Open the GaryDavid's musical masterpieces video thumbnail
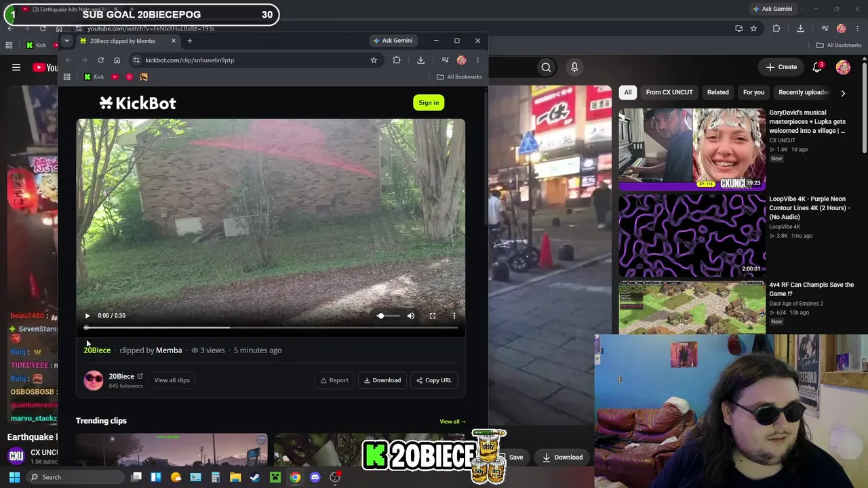 (692, 149)
